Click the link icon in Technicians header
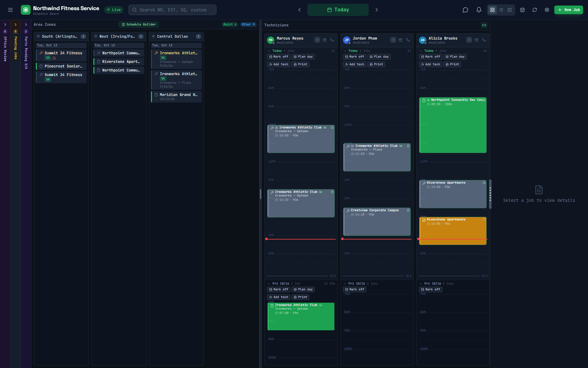588x368 pixels. pyautogui.click(x=484, y=25)
